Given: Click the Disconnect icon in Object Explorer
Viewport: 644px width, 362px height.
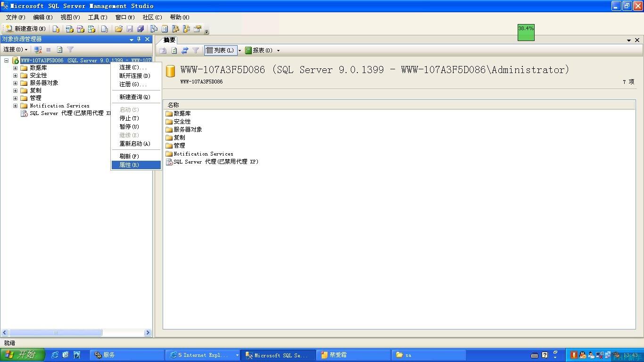Looking at the screenshot, I should point(38,49).
